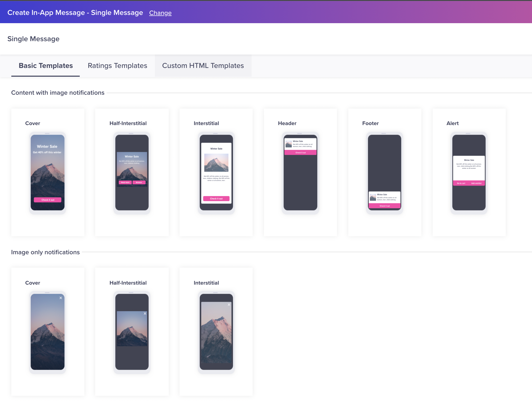The image size is (532, 403).
Task: Click close X on image-only Interstitial preview
Action: pyautogui.click(x=229, y=305)
